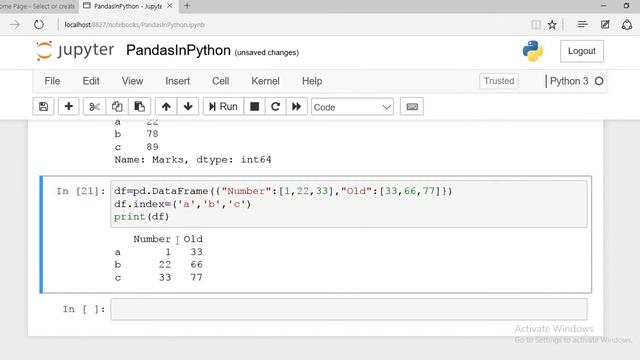Open the Kernel menu
Image resolution: width=640 pixels, height=360 pixels.
265,81
